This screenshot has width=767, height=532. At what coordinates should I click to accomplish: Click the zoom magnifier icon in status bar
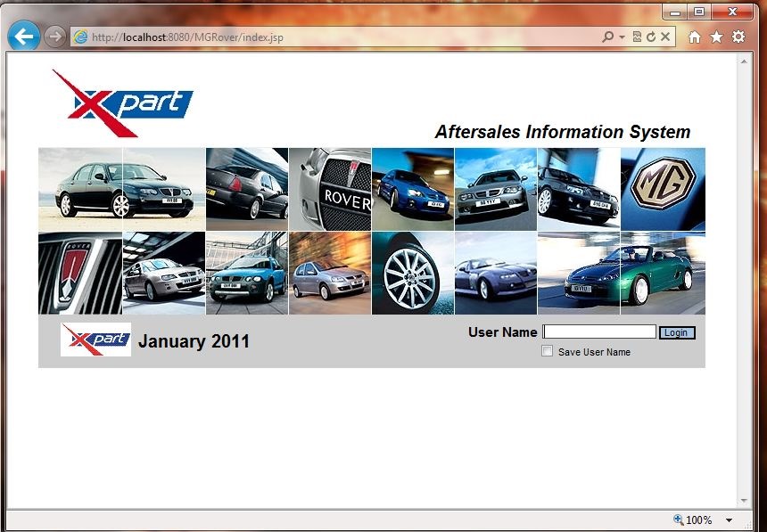pyautogui.click(x=679, y=520)
